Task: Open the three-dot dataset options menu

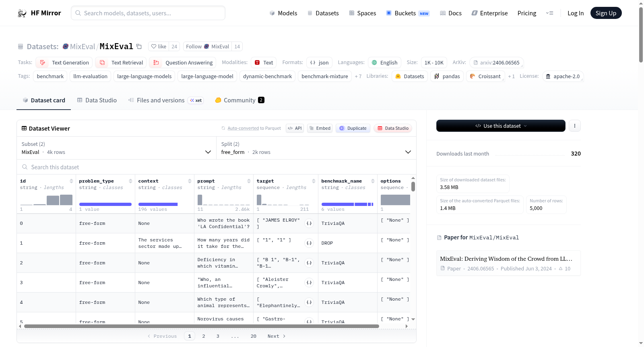Action: tap(574, 126)
